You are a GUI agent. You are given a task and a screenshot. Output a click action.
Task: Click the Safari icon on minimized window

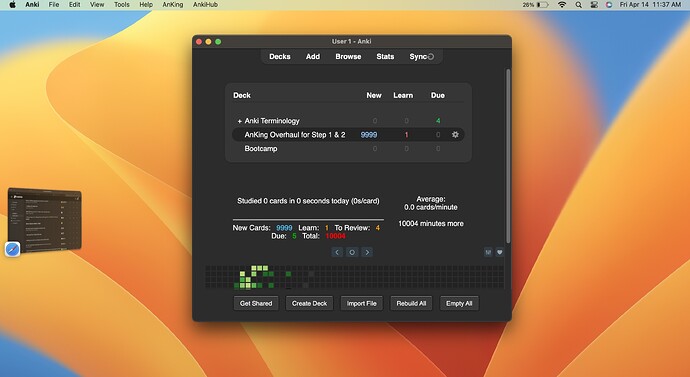point(13,249)
